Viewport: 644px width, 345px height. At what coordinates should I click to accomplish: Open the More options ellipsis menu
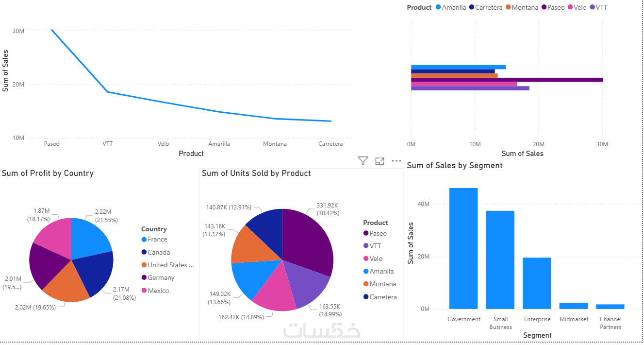click(396, 161)
